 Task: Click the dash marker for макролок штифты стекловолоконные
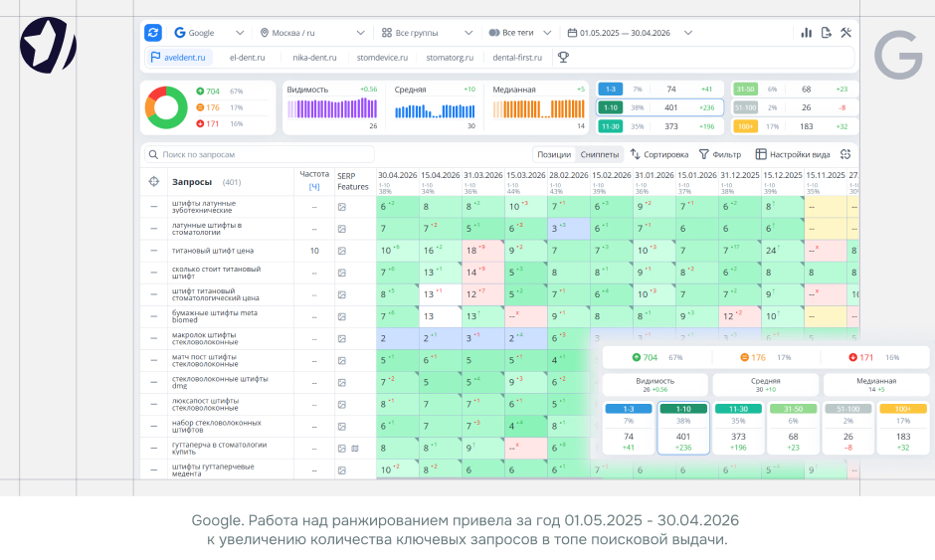(x=154, y=339)
